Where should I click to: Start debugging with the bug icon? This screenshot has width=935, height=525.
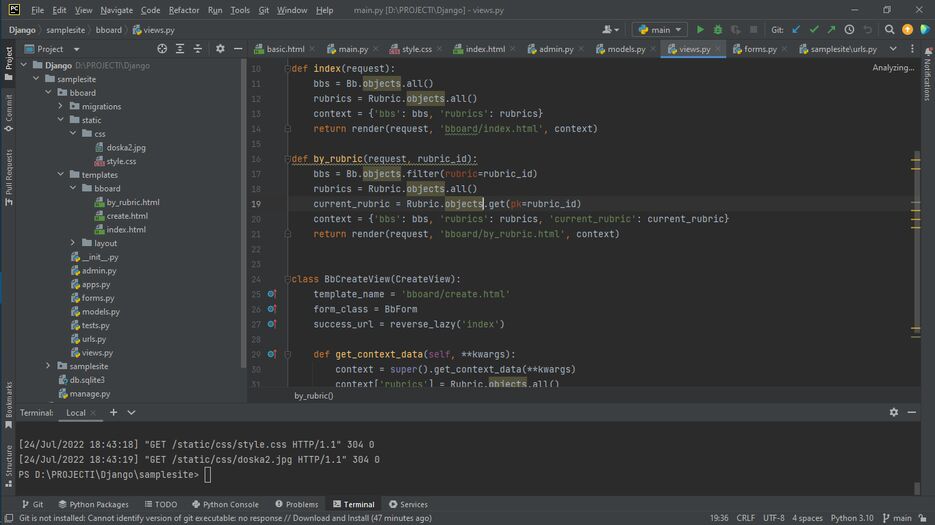(718, 29)
